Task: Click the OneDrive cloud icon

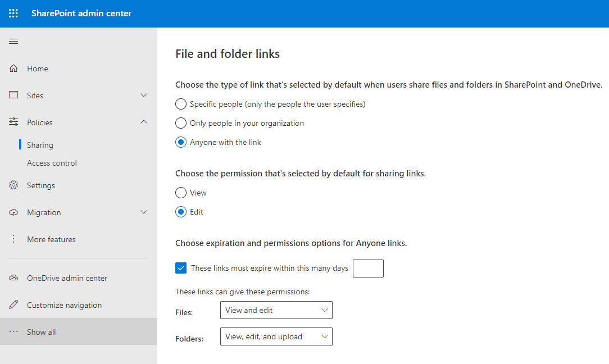Action: (13, 277)
